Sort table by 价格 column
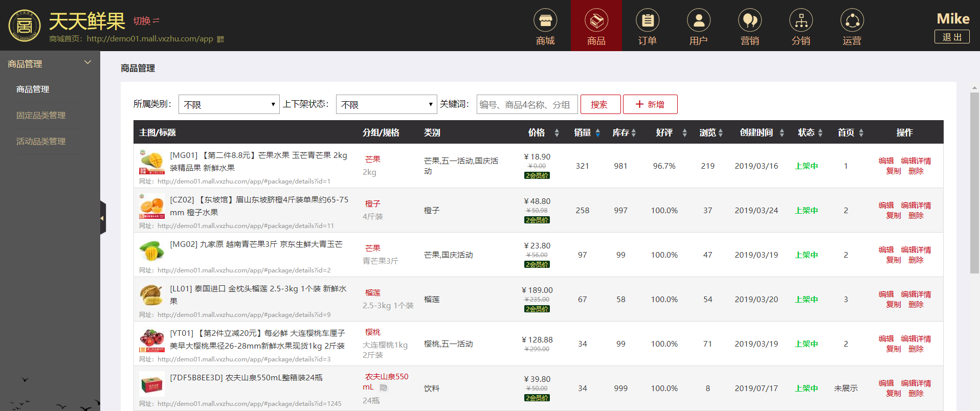The image size is (980, 411). tap(556, 133)
